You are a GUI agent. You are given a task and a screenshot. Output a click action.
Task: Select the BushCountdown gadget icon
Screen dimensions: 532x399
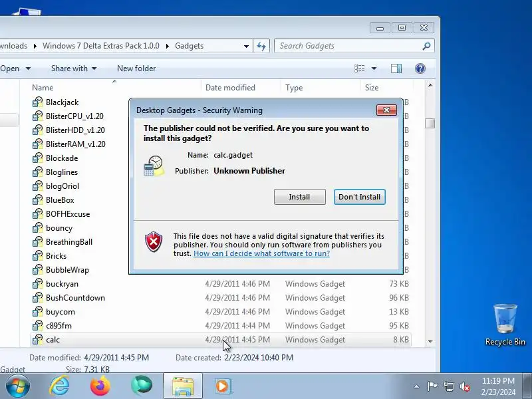click(x=38, y=297)
